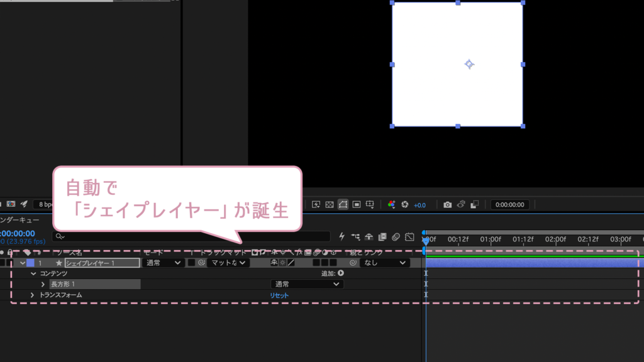Click the ソース名 column header
Image resolution: width=644 pixels, height=362 pixels.
[x=69, y=253]
